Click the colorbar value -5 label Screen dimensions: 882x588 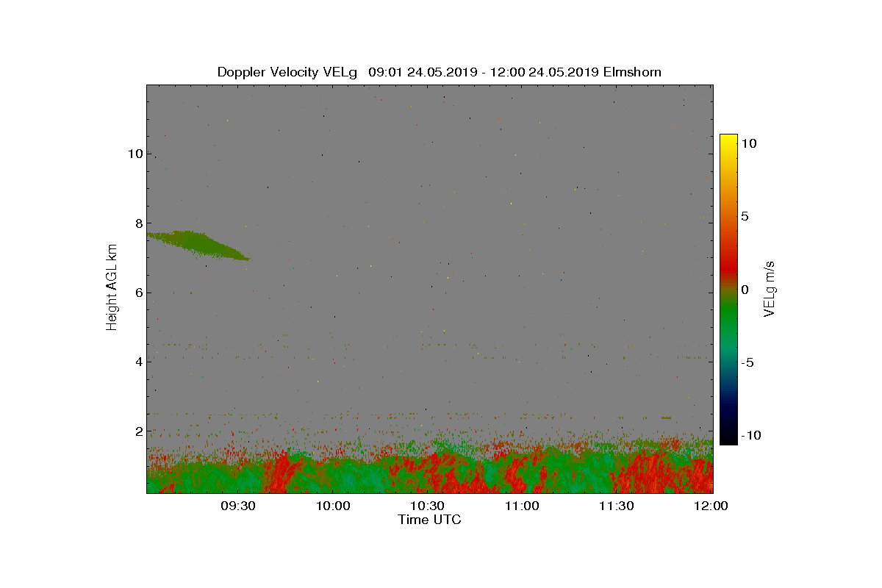coord(747,362)
